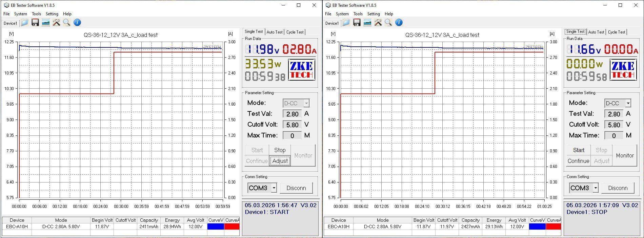The width and height of the screenshot is (644, 238).
Task: Click the open folder icon in right window
Action: [x=346, y=23]
